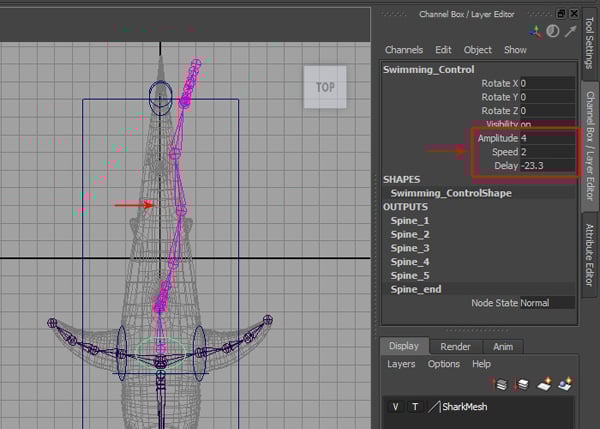The height and width of the screenshot is (429, 600).
Task: Open the Channels menu
Action: (404, 50)
